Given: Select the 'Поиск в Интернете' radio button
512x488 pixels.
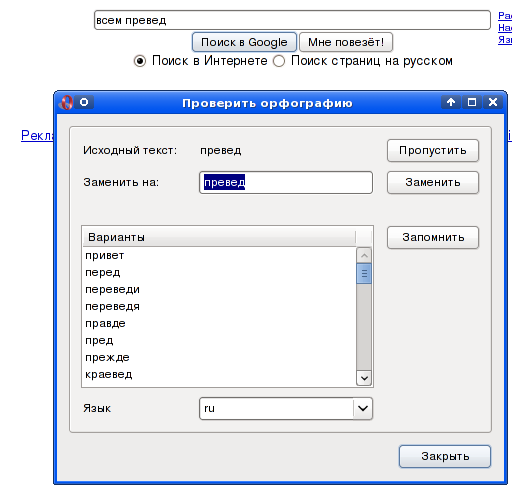Looking at the screenshot, I should [140, 61].
